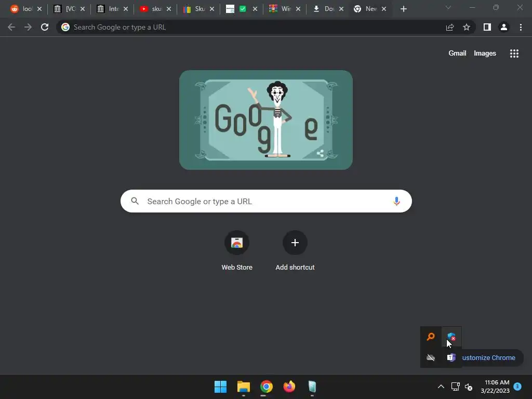Click the Google icon in address bar
Screen dimensions: 532x399
click(x=65, y=27)
